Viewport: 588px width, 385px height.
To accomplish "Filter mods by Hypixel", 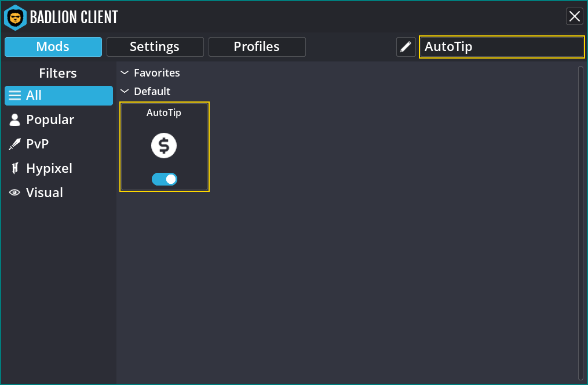I will [59, 169].
